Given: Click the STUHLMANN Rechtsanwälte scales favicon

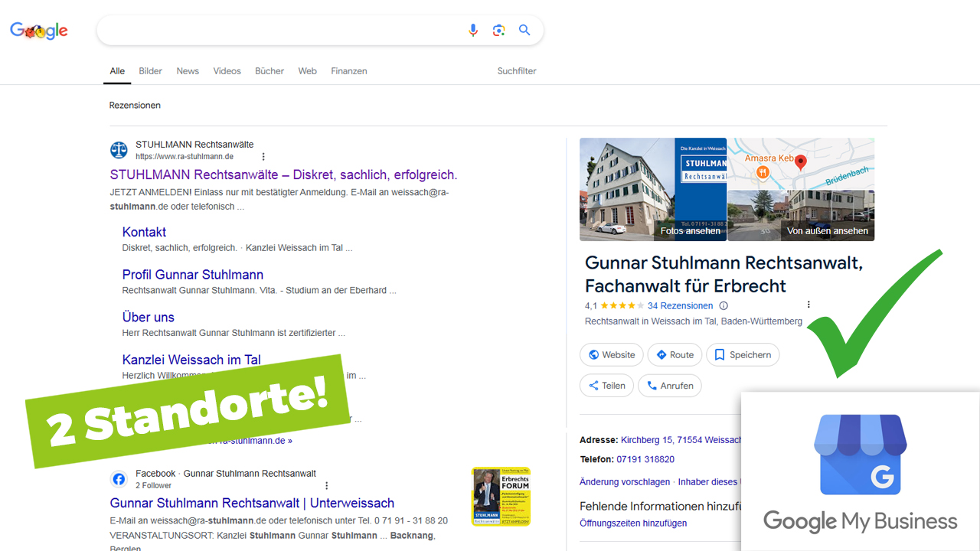Looking at the screenshot, I should tap(119, 150).
